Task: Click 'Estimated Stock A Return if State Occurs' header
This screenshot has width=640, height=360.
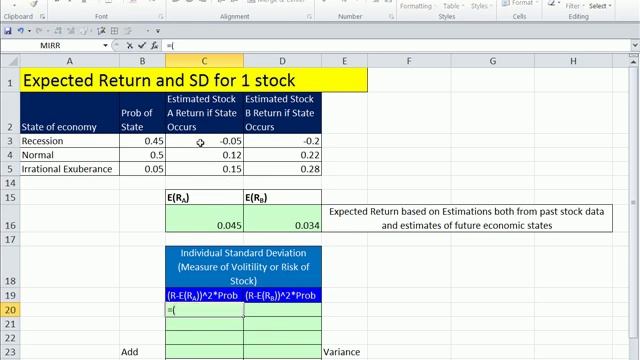Action: point(204,113)
